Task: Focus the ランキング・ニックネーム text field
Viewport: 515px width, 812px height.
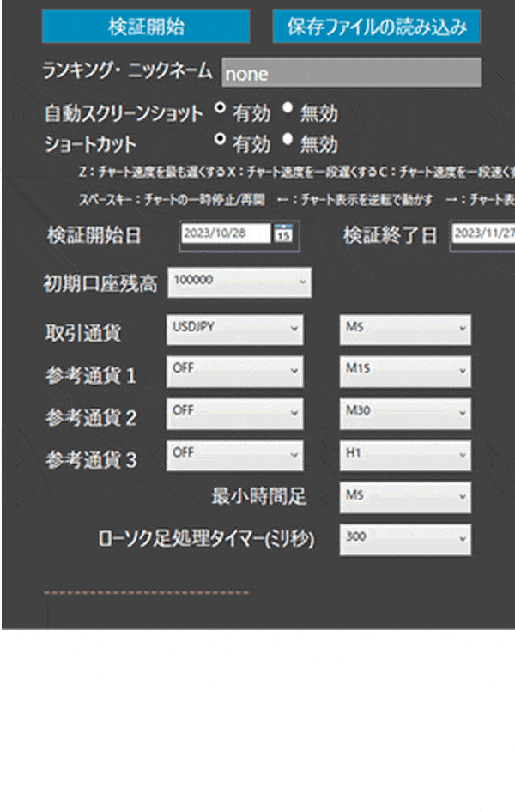Action: click(x=350, y=73)
